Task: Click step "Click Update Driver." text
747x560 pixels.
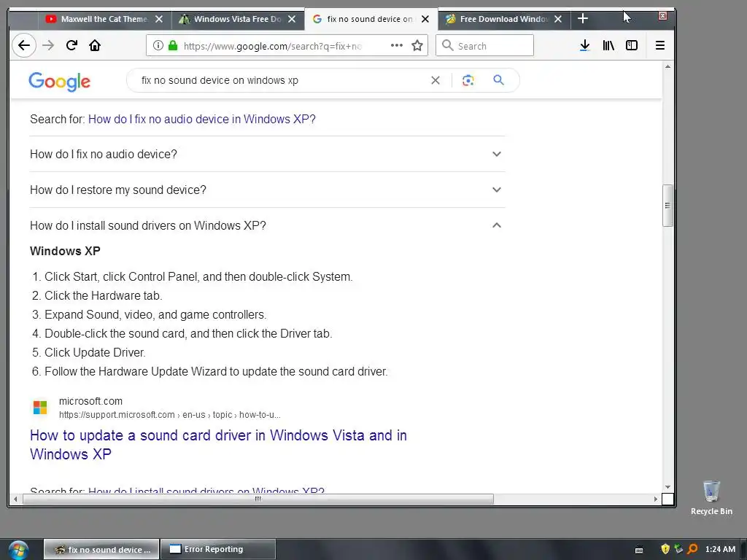Action: tap(95, 352)
